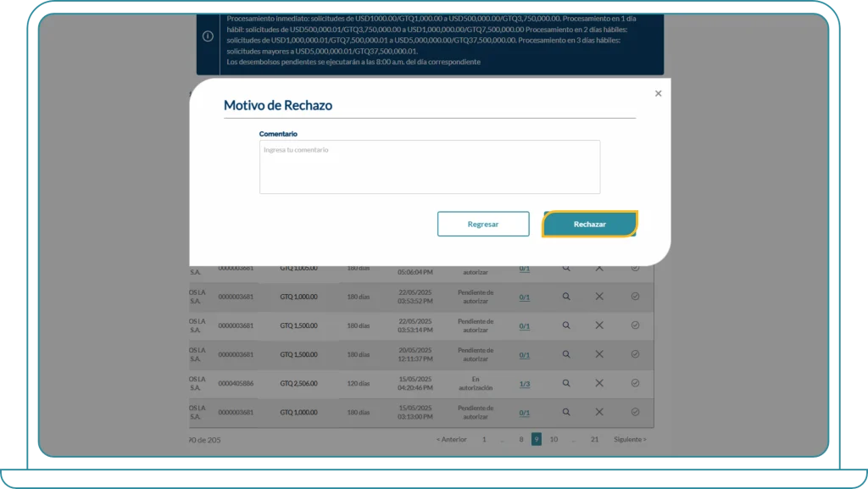
Task: Click magnifier on 22/05/2025 03:53:52 PM row
Action: click(x=566, y=297)
